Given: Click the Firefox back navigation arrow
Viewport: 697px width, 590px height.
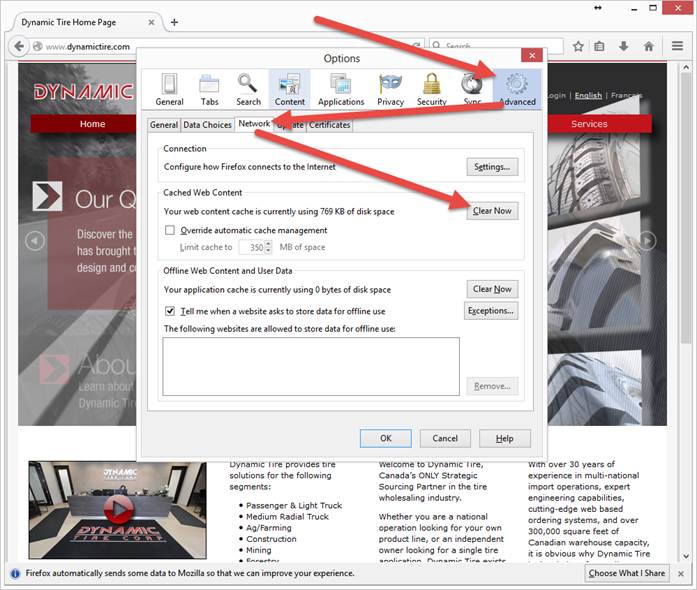Looking at the screenshot, I should (x=18, y=46).
